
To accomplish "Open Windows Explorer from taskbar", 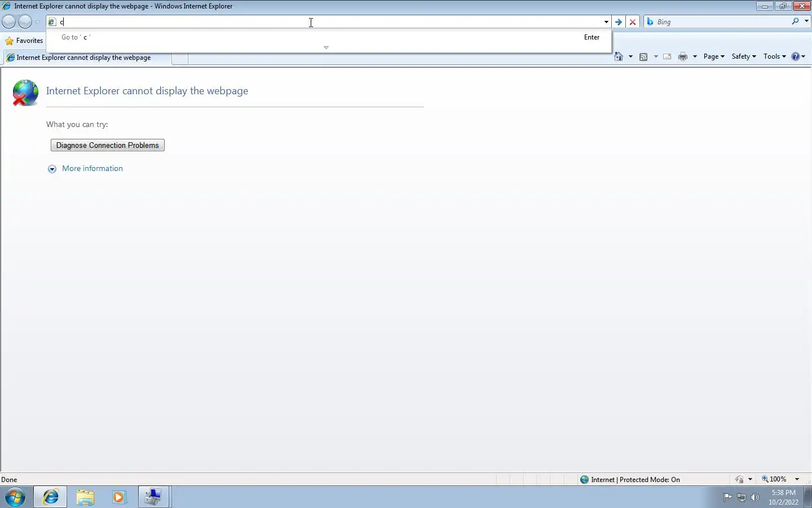I will pos(85,497).
